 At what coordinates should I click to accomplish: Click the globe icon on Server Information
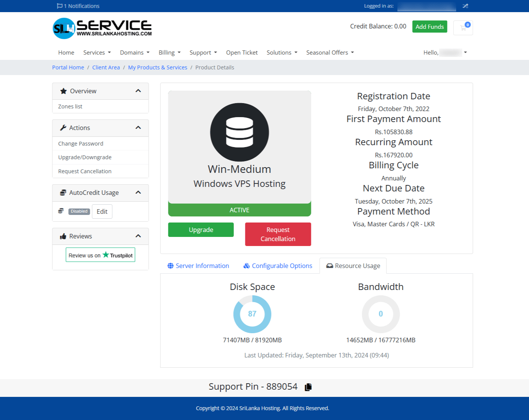click(x=171, y=266)
